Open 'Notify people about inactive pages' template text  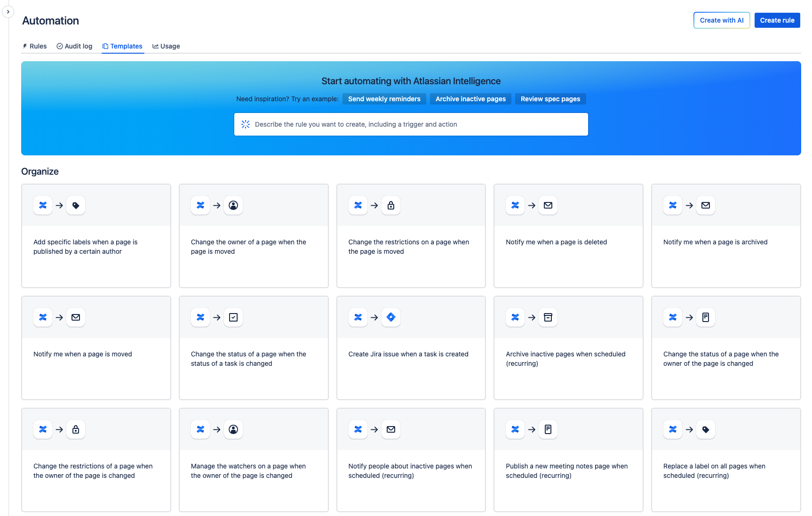[x=410, y=471]
